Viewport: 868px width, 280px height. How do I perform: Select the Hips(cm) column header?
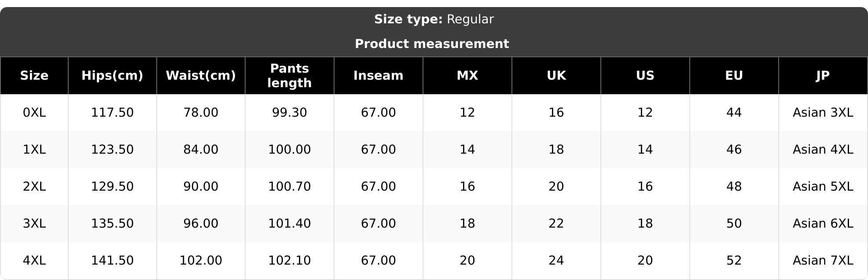click(x=112, y=75)
